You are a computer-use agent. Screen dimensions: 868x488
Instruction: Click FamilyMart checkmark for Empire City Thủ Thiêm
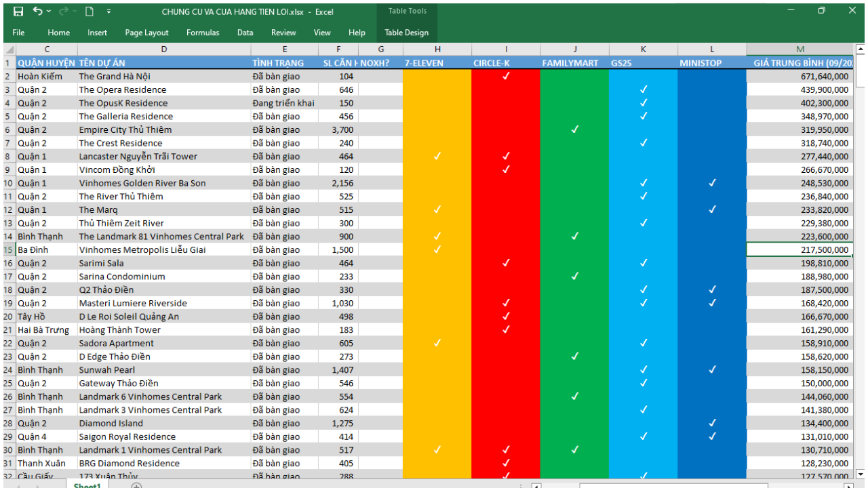[575, 129]
